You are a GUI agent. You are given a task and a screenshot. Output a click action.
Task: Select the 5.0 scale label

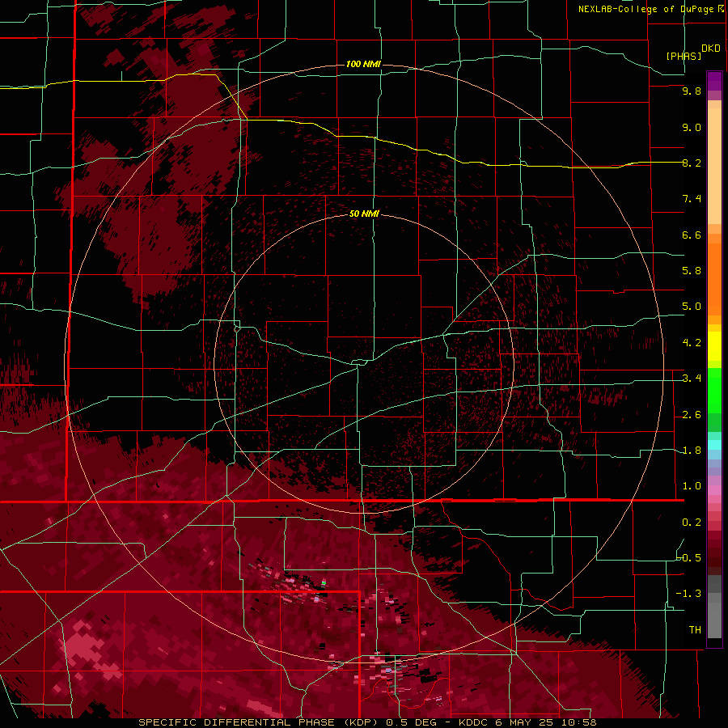pyautogui.click(x=692, y=307)
